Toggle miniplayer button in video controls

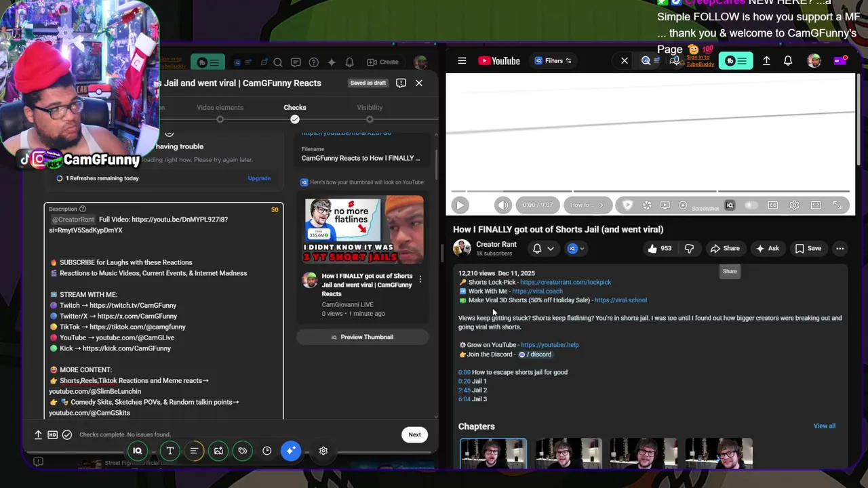[665, 205]
